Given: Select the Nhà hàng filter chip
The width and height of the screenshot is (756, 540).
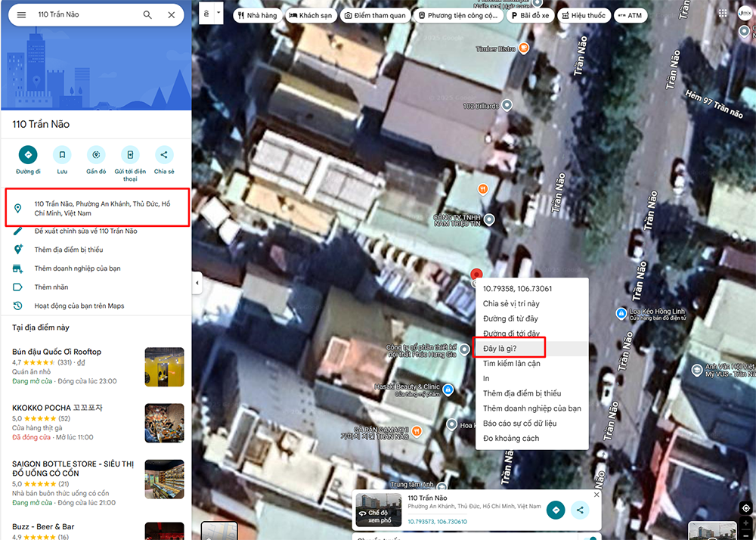Looking at the screenshot, I should coord(258,15).
